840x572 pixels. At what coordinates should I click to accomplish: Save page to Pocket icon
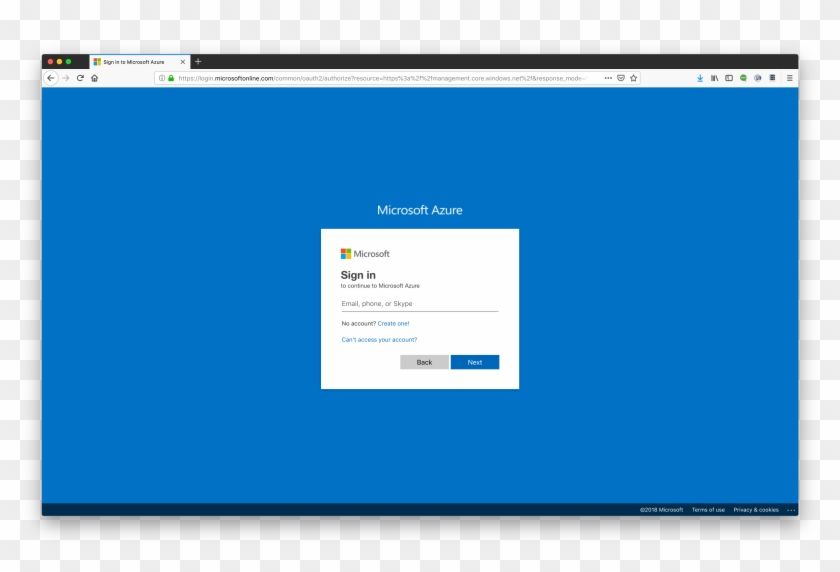(621, 78)
